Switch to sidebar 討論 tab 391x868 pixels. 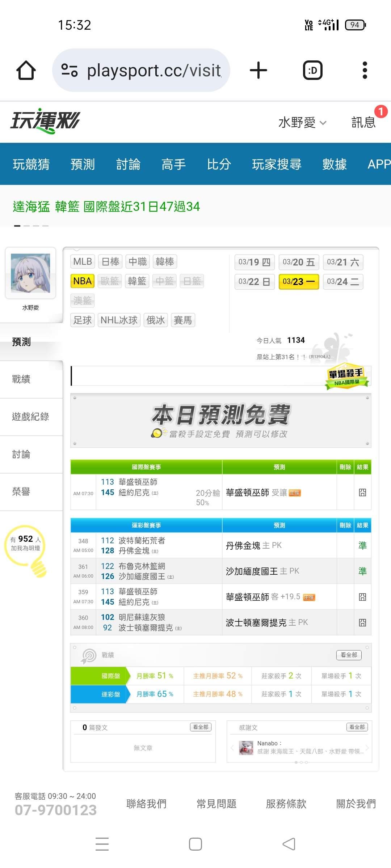[31, 454]
